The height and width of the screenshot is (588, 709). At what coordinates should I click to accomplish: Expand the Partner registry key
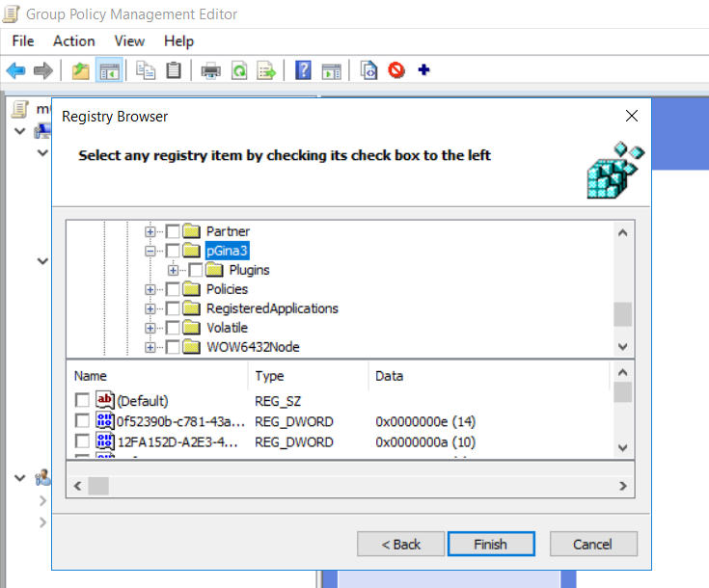(150, 231)
